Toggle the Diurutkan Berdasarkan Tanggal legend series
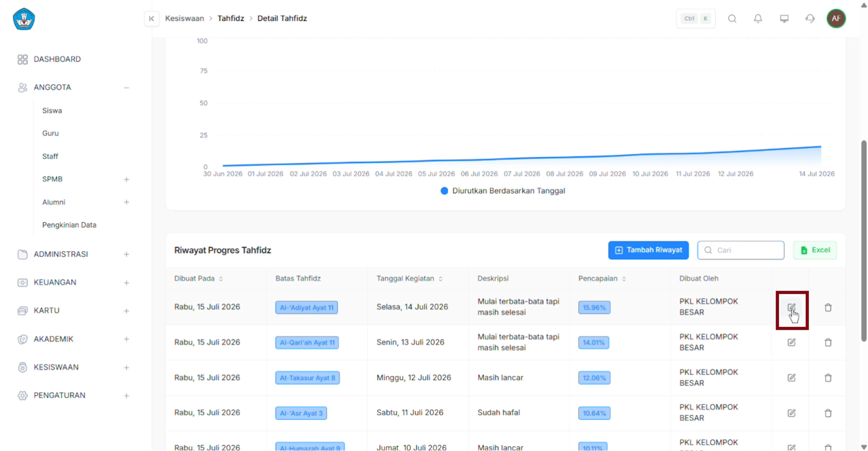The image size is (868, 451). [x=503, y=191]
